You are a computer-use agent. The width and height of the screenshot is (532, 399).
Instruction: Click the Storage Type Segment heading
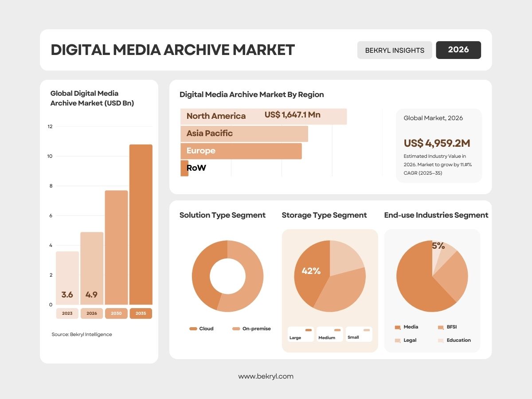tap(325, 215)
